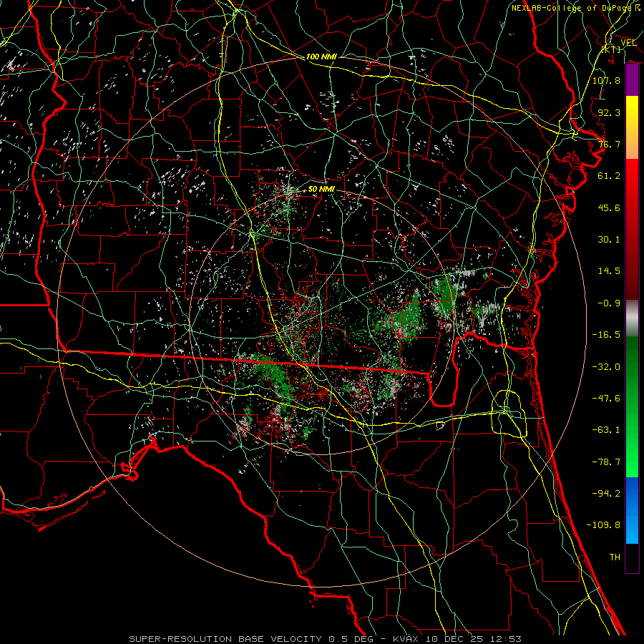Click the 107.8 velocity scale value
This screenshot has width=644, height=644.
tap(606, 80)
